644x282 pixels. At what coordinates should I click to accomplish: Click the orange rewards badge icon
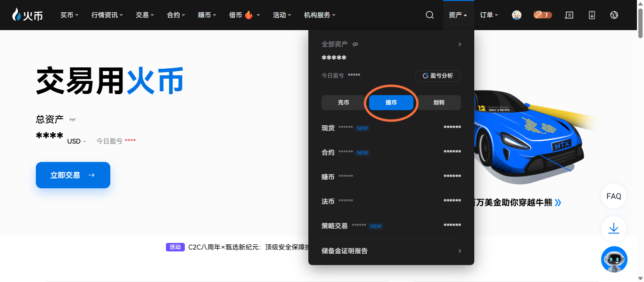pos(543,15)
